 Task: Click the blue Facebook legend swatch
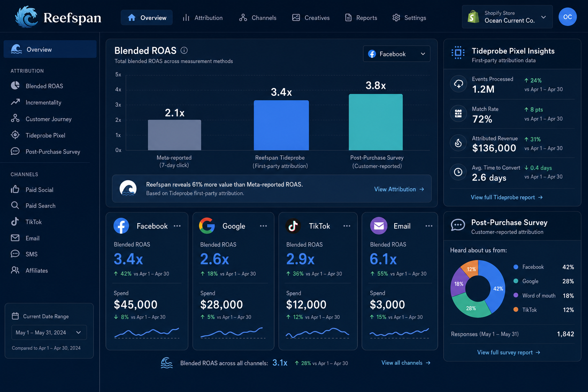tap(516, 267)
